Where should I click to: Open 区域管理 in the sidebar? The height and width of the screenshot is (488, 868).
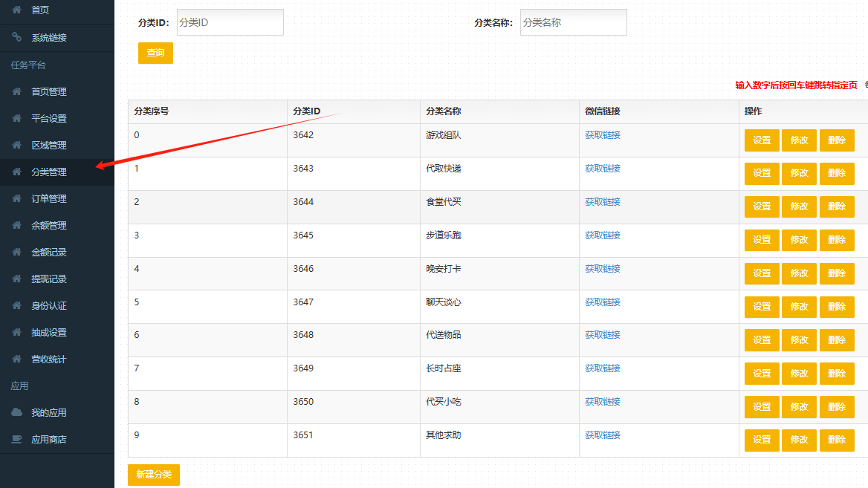[48, 146]
